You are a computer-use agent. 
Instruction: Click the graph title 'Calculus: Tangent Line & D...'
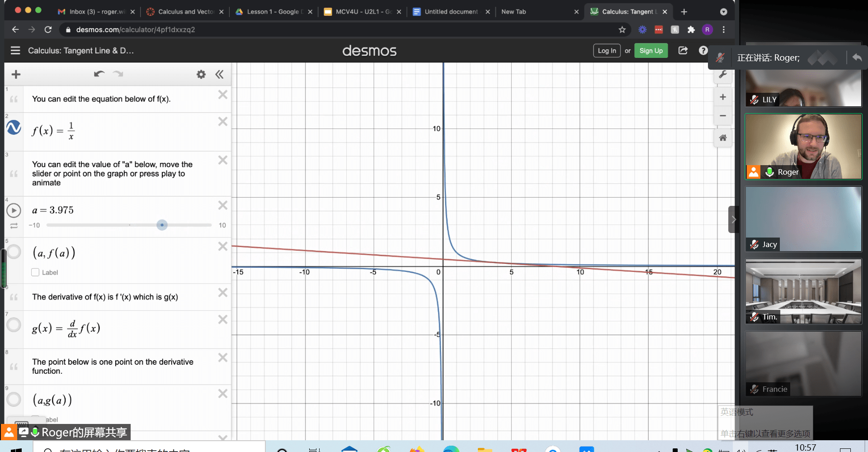[x=81, y=51]
